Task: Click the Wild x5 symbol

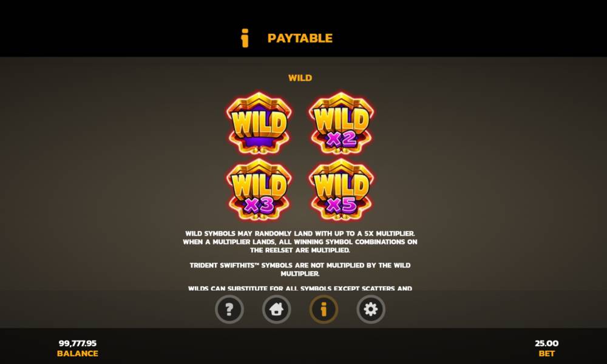Action: point(341,189)
